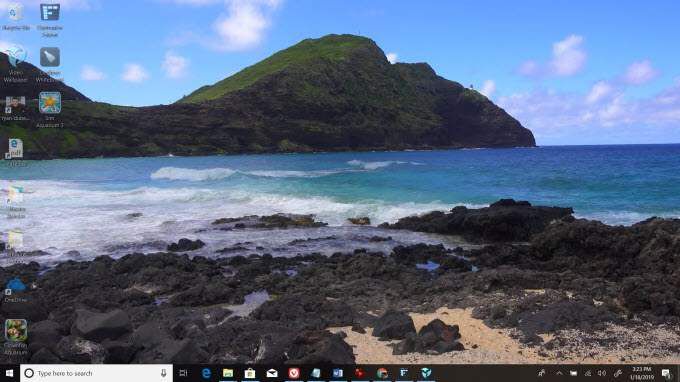
Task: Open the desktop shortcut with a person's photo thumbnail
Action: click(16, 108)
